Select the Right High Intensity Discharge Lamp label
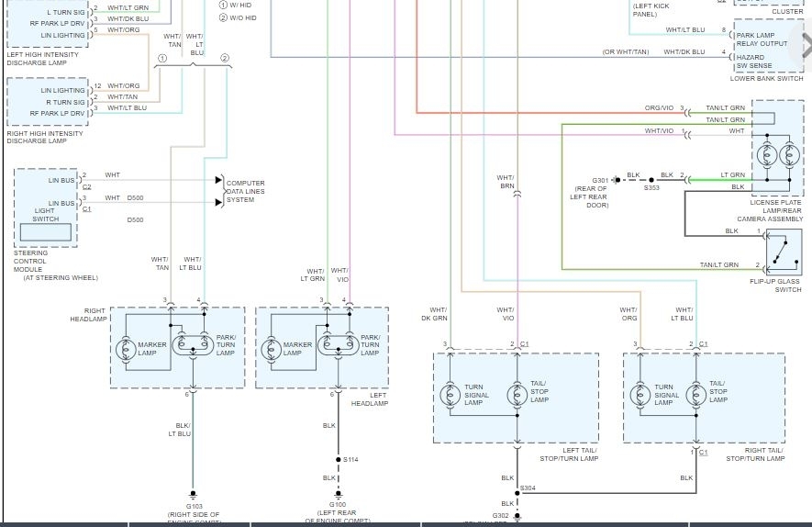 45,137
